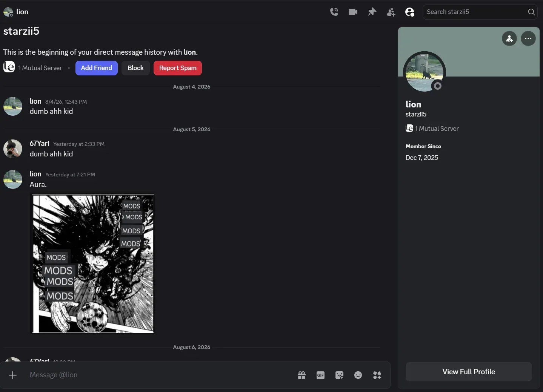543x392 pixels.
Task: Click the lion name in the header bar
Action: click(x=22, y=12)
